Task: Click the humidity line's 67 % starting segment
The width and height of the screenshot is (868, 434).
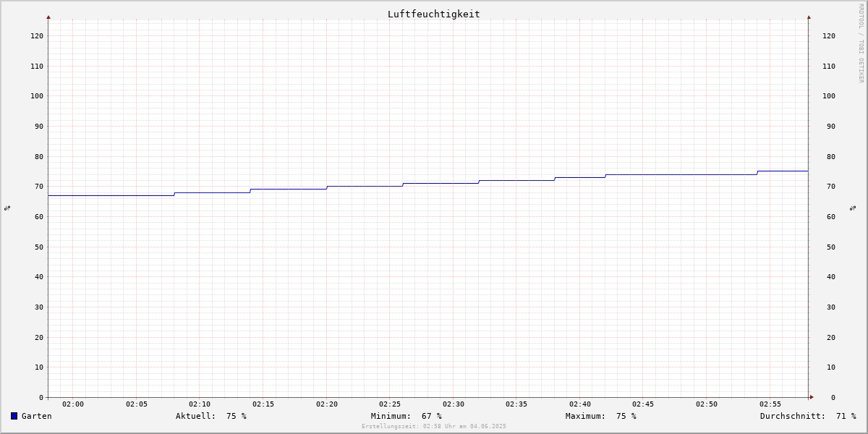Action: (111, 195)
